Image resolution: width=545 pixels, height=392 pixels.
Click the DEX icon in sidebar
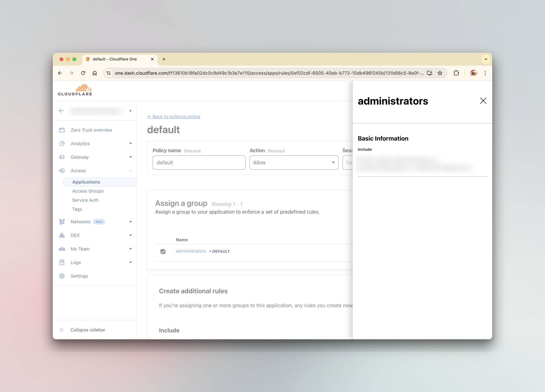(62, 235)
